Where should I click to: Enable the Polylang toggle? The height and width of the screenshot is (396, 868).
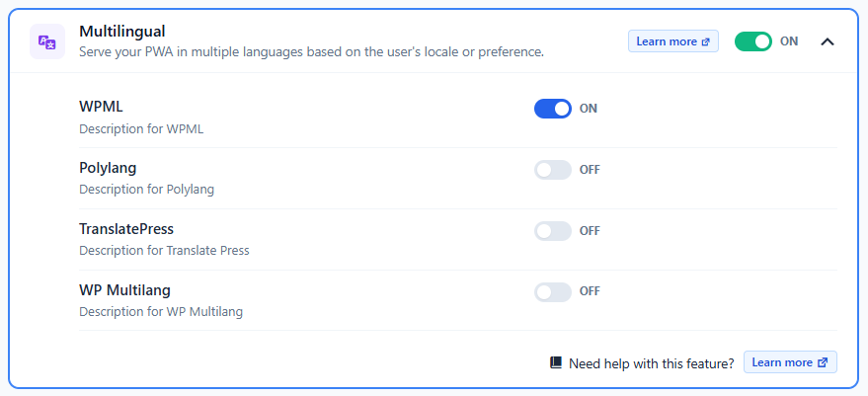pos(552,170)
